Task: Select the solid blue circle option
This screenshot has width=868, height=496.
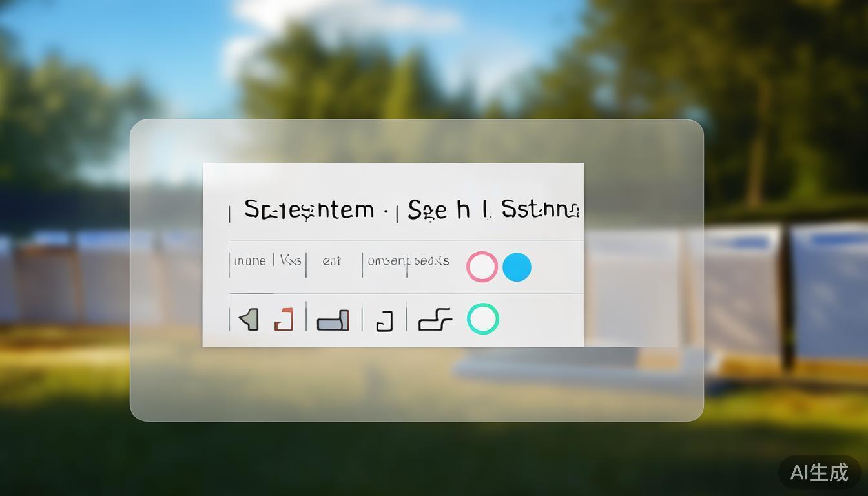Action: point(517,267)
